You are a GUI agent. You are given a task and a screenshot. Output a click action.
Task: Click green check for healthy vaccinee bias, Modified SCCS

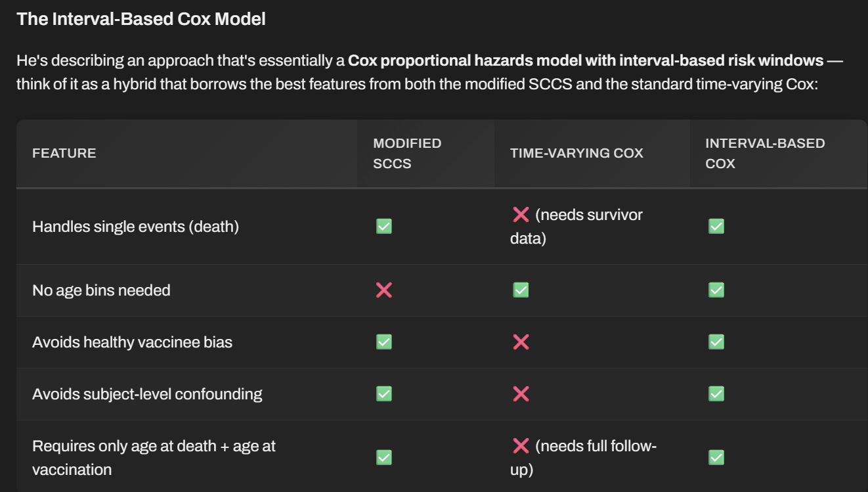tap(384, 342)
